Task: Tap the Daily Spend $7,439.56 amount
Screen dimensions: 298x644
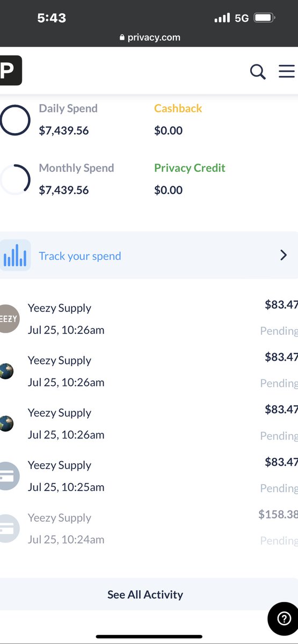Action: 64,130
